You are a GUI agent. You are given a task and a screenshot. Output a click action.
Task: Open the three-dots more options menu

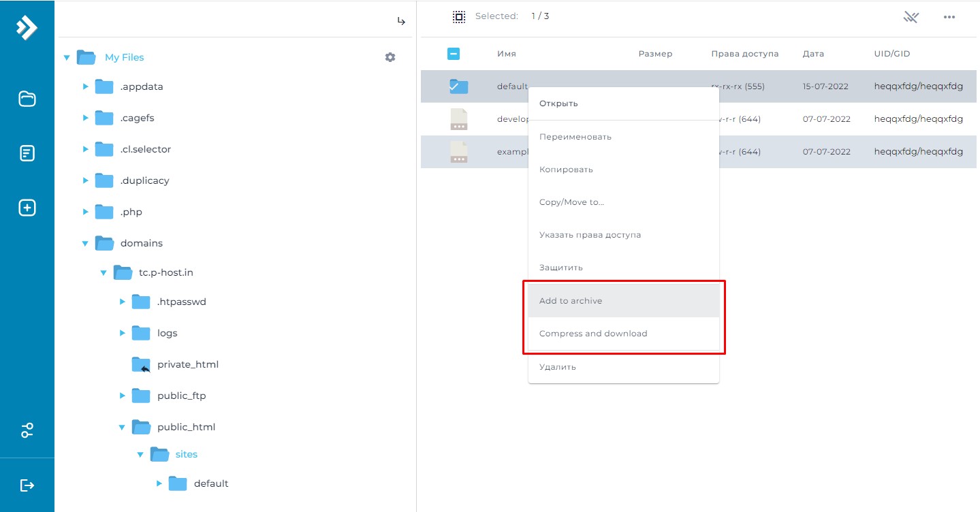point(949,17)
